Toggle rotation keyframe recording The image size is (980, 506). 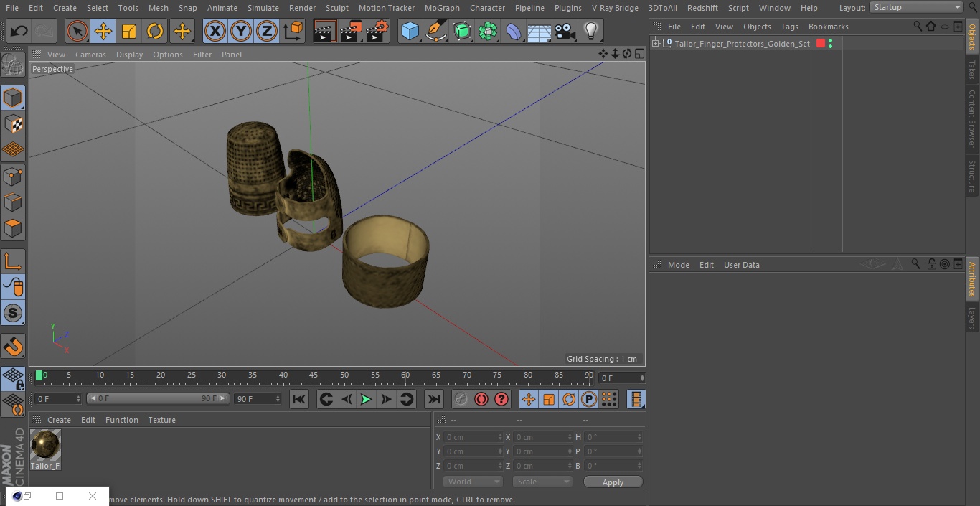pyautogui.click(x=569, y=399)
